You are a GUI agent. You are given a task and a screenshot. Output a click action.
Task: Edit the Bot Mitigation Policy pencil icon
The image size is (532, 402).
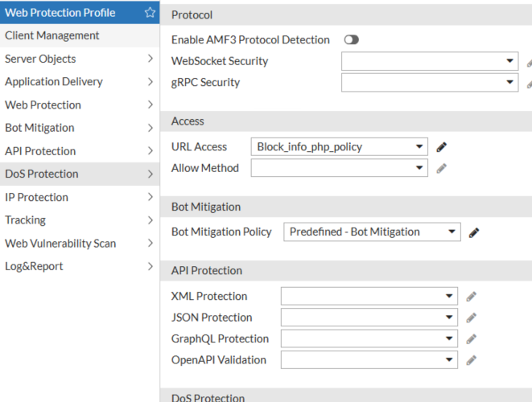coord(474,232)
